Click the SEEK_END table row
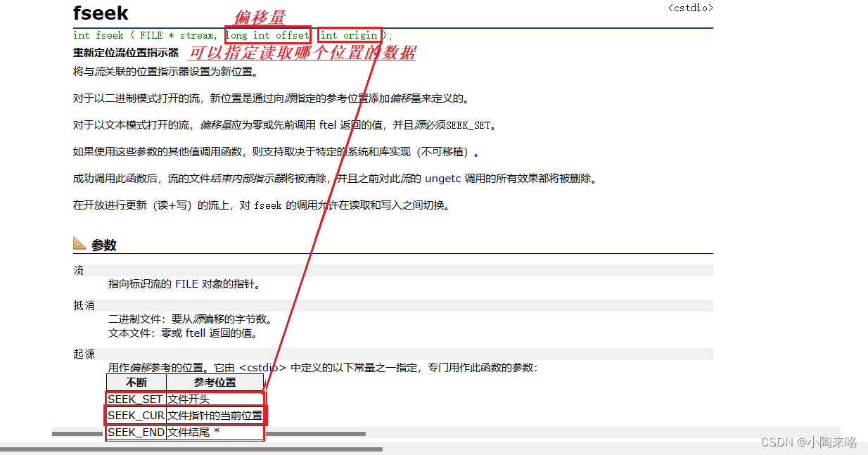This screenshot has width=868, height=455. tap(136, 432)
